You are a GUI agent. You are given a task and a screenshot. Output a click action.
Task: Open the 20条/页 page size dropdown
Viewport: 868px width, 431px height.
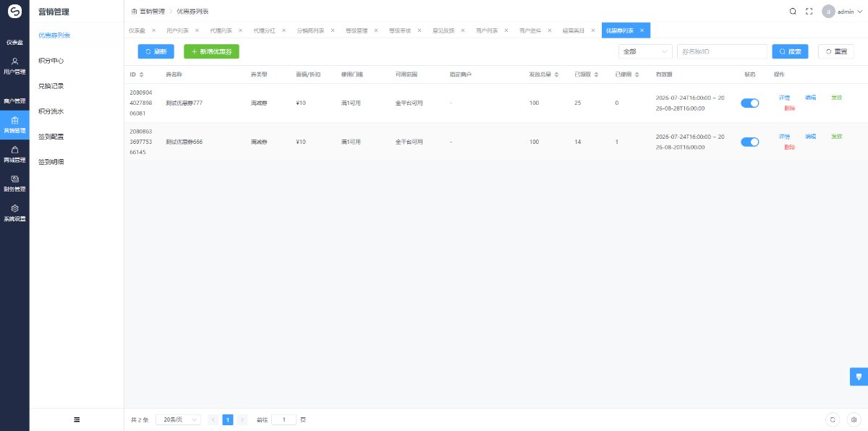(x=178, y=419)
